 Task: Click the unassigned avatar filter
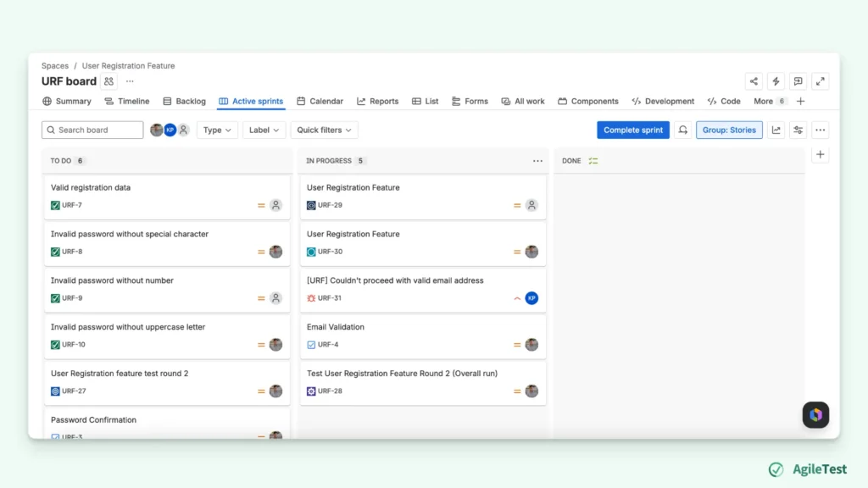[x=183, y=130]
